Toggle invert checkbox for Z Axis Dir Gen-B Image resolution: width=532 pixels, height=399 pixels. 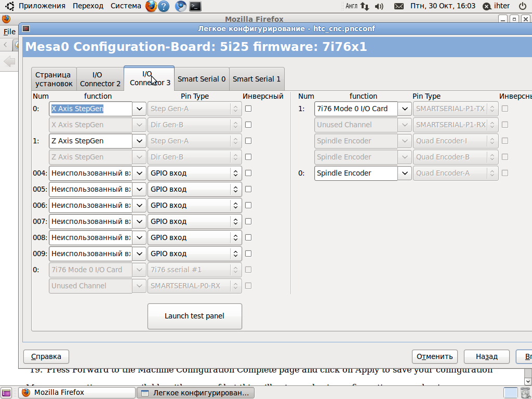click(248, 157)
